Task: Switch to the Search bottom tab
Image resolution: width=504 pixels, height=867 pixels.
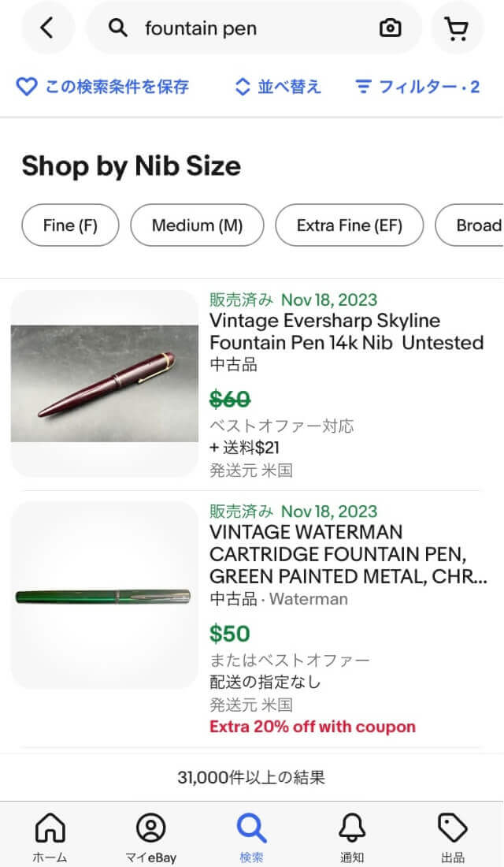Action: [251, 837]
